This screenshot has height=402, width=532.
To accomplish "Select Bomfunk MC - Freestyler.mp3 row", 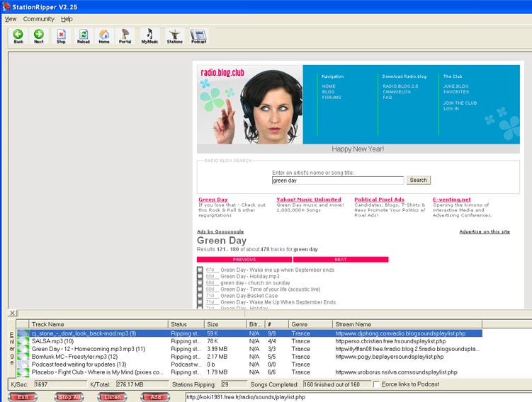I will (x=249, y=357).
